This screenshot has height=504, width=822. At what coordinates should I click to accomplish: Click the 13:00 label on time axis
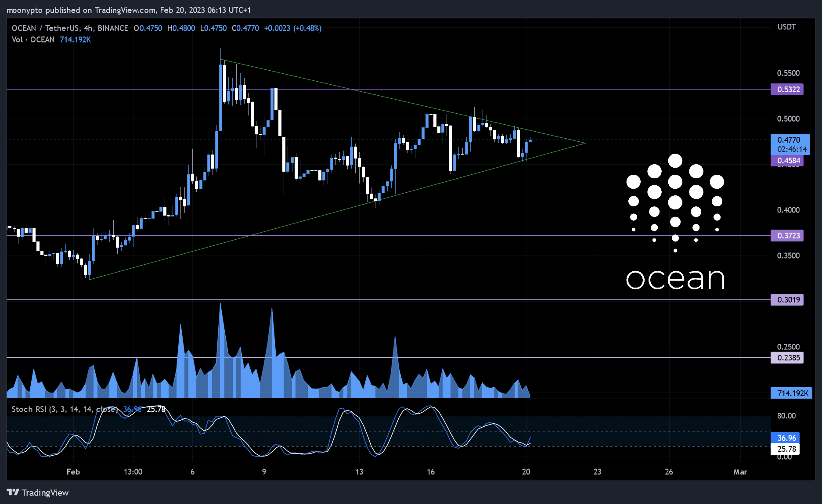133,472
